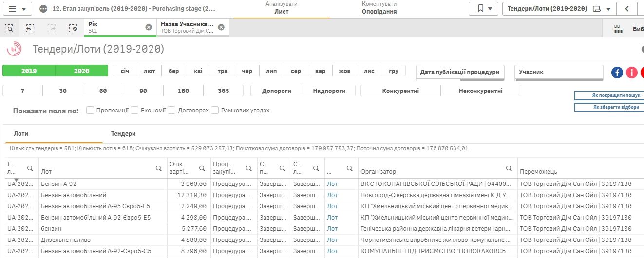Select year 2020
This screenshot has width=644, height=258.
click(x=81, y=71)
